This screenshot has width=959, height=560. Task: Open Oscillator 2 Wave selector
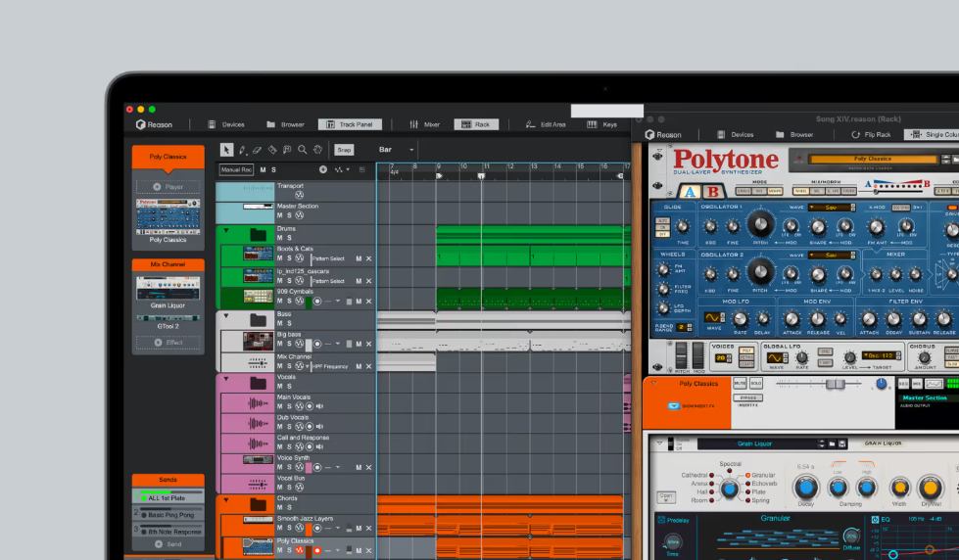coord(832,255)
